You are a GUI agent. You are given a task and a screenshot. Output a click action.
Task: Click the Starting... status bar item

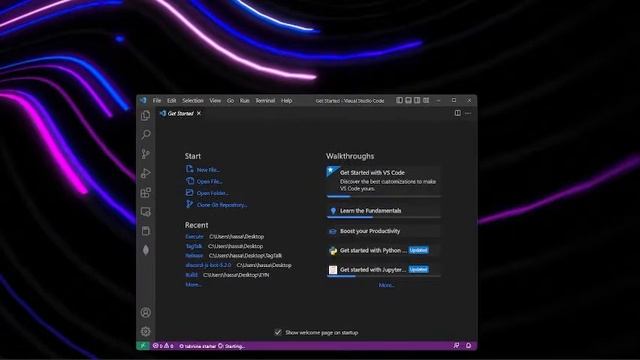pyautogui.click(x=232, y=346)
